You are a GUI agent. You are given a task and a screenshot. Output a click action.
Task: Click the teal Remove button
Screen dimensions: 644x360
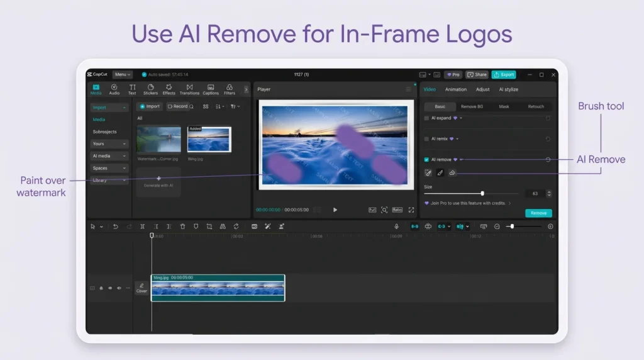(538, 213)
